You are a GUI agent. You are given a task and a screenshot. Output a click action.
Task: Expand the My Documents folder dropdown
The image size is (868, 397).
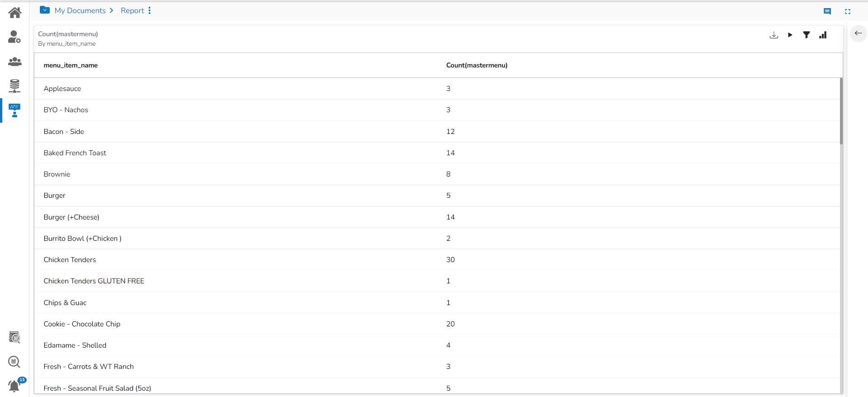pos(45,10)
